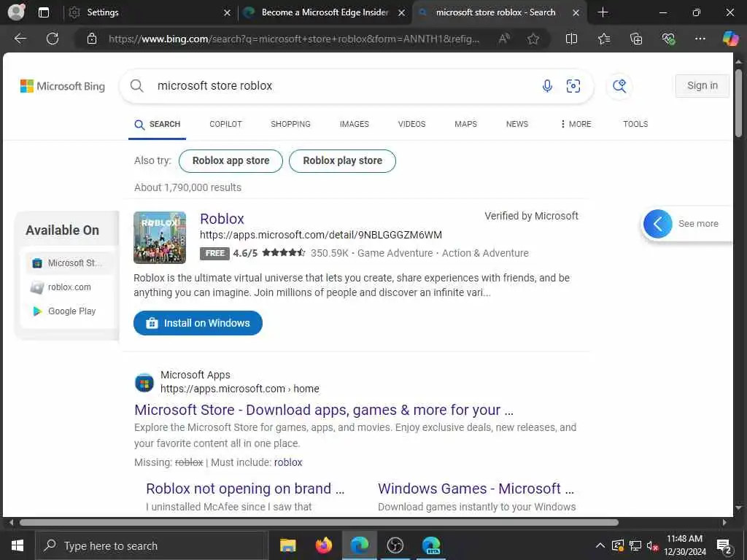Click the Roblox app thumbnail image
The image size is (747, 560).
(160, 238)
